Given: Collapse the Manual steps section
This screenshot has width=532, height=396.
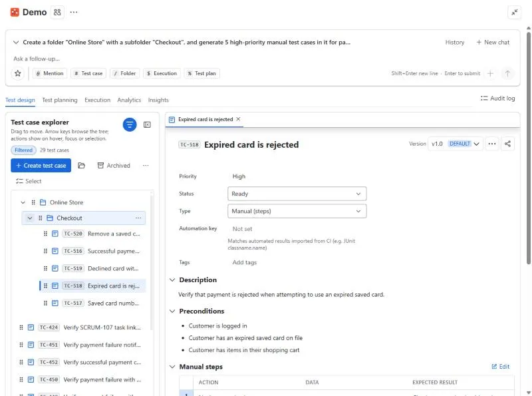Looking at the screenshot, I should (172, 367).
